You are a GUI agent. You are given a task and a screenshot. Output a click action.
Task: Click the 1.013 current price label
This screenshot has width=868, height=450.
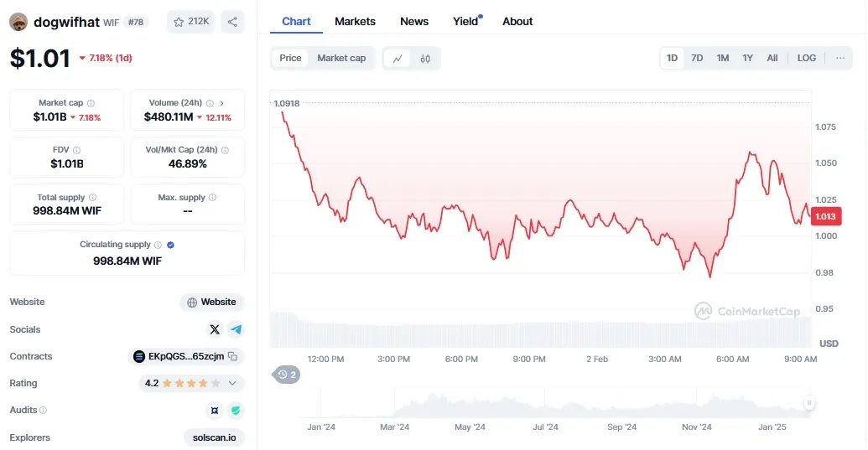click(x=825, y=216)
